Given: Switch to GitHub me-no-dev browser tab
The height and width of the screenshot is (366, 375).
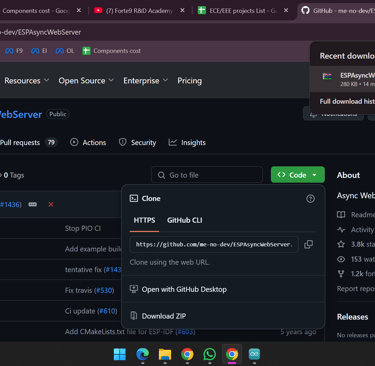Looking at the screenshot, I should pyautogui.click(x=337, y=11).
